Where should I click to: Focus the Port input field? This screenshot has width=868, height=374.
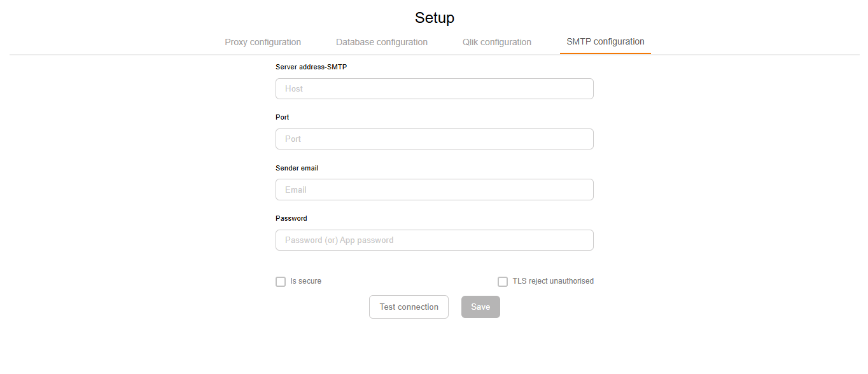435,139
